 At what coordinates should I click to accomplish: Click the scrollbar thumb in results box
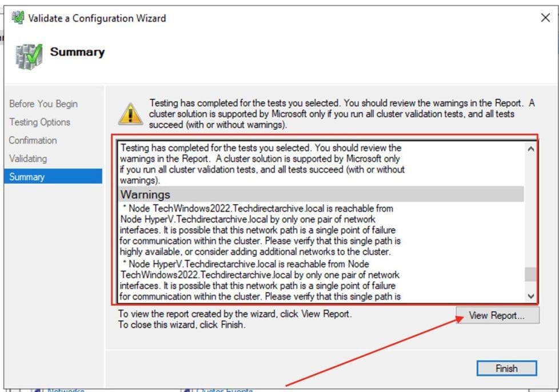(530, 274)
